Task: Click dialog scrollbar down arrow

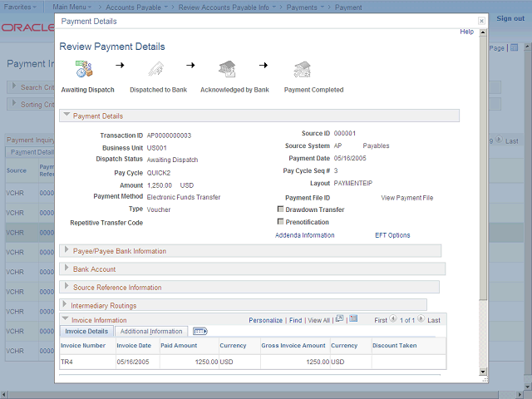Action: pos(483,372)
